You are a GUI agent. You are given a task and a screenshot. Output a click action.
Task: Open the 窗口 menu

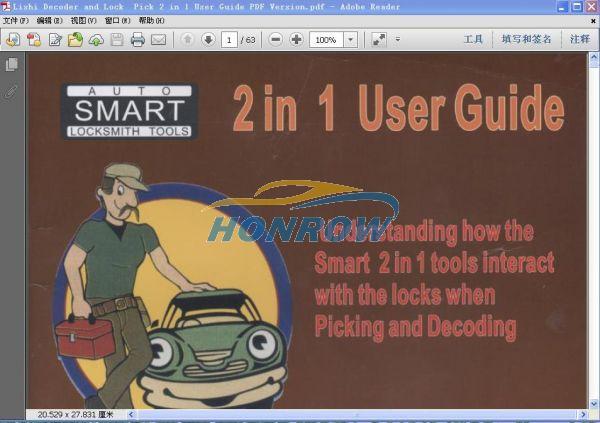pos(117,21)
